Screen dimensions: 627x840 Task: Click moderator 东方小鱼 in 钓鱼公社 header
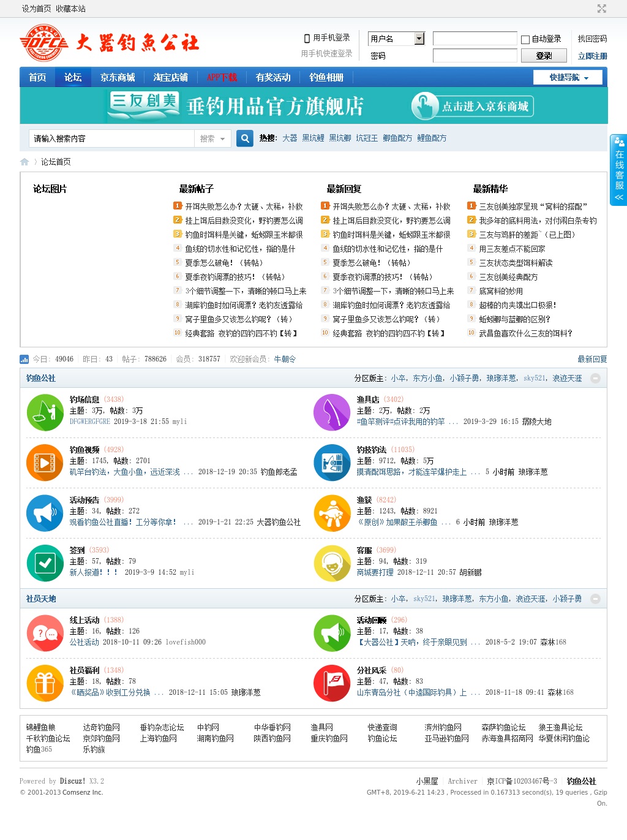click(427, 379)
